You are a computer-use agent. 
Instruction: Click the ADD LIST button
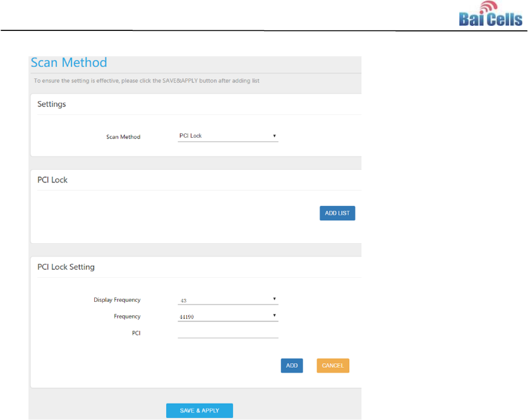337,213
